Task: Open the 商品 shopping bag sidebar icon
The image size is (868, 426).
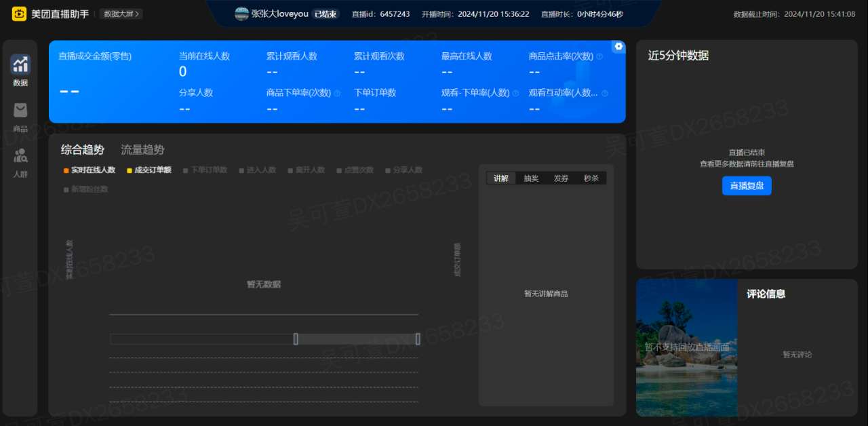Action: [x=20, y=111]
